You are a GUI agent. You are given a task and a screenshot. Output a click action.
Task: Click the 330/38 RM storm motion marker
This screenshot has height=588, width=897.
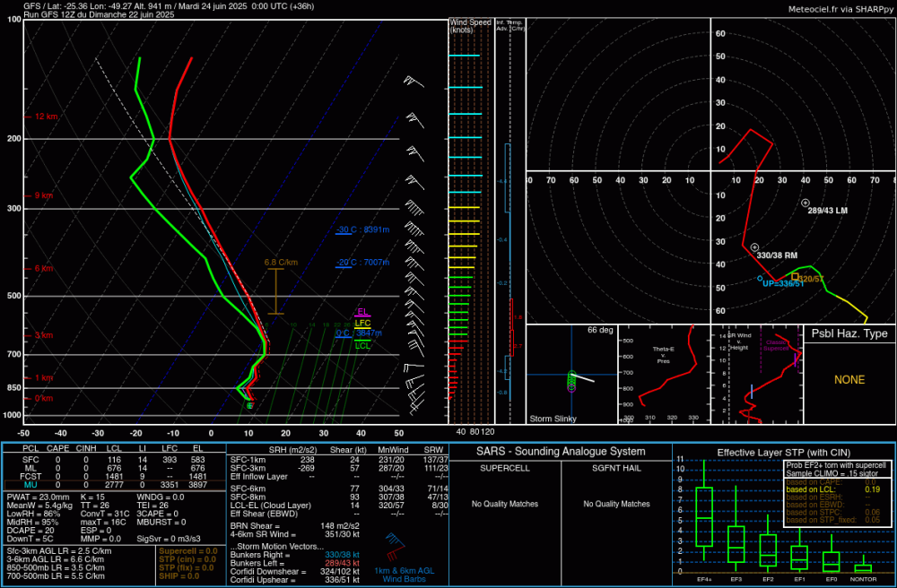pos(755,246)
